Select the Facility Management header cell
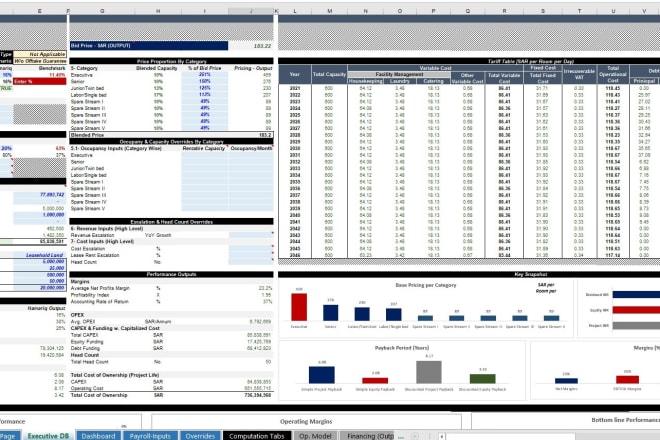This screenshot has height=440, width=660. click(399, 75)
